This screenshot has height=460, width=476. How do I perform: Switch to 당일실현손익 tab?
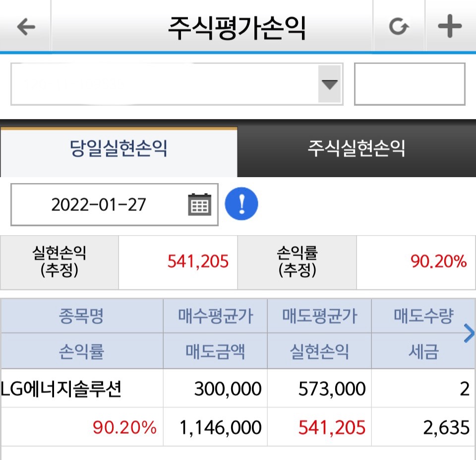pyautogui.click(x=119, y=152)
